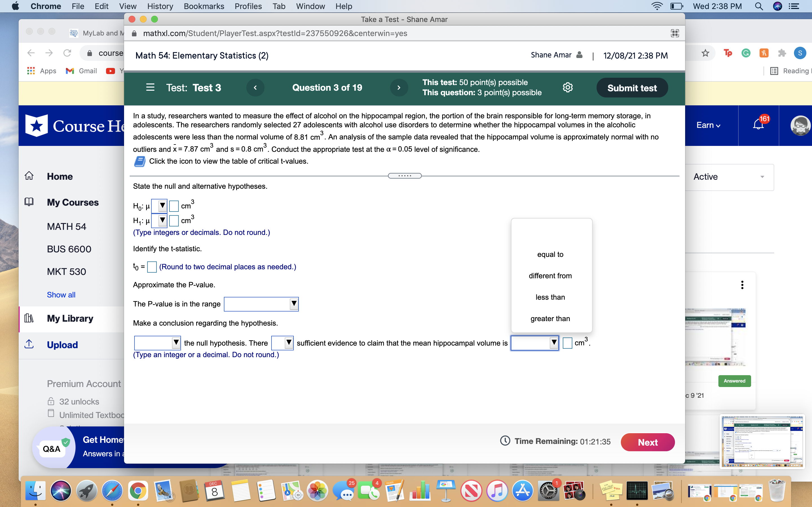Open Calendar from the dock
The width and height of the screenshot is (812, 507).
tap(214, 490)
